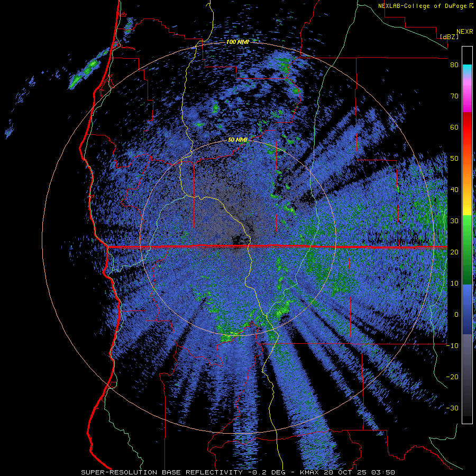Click the -30 dBZ legend value
Screen dimensions: 476x476
click(452, 408)
